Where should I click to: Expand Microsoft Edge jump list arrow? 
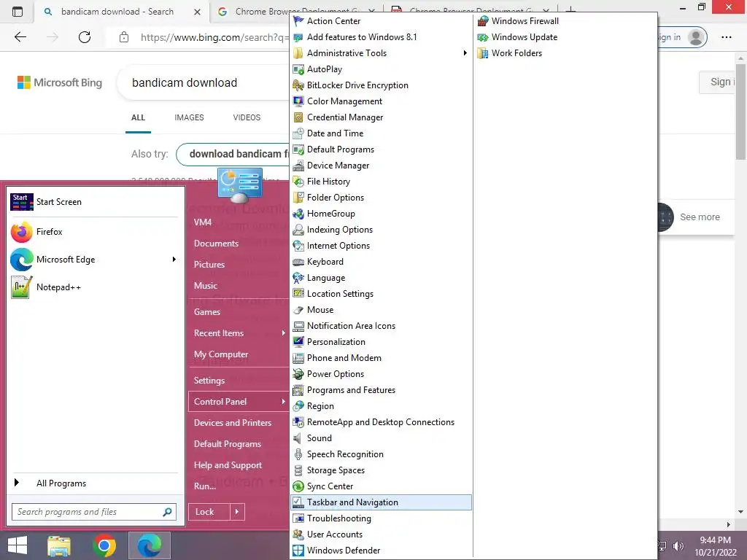(174, 259)
